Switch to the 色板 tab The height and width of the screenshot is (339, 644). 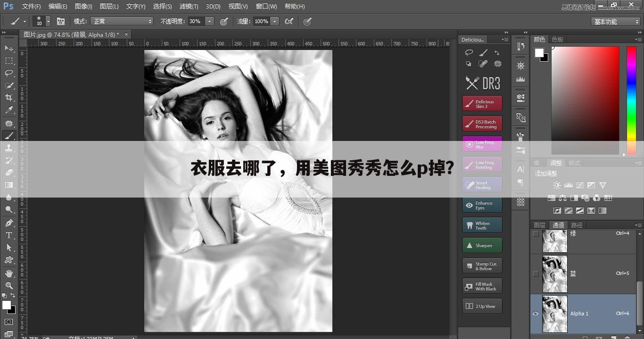coord(557,40)
